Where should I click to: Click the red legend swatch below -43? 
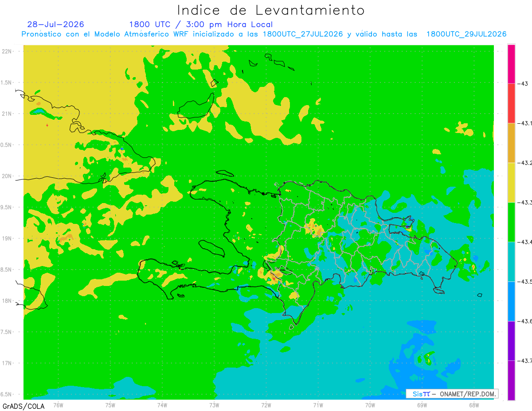511,103
